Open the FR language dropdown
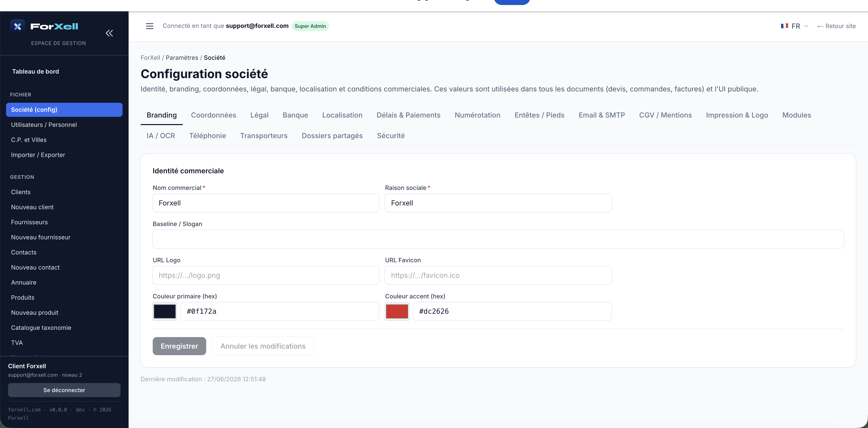 pyautogui.click(x=795, y=26)
